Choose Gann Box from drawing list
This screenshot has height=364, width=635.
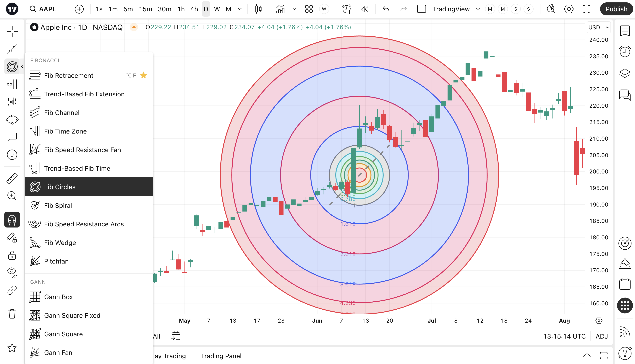click(x=58, y=297)
